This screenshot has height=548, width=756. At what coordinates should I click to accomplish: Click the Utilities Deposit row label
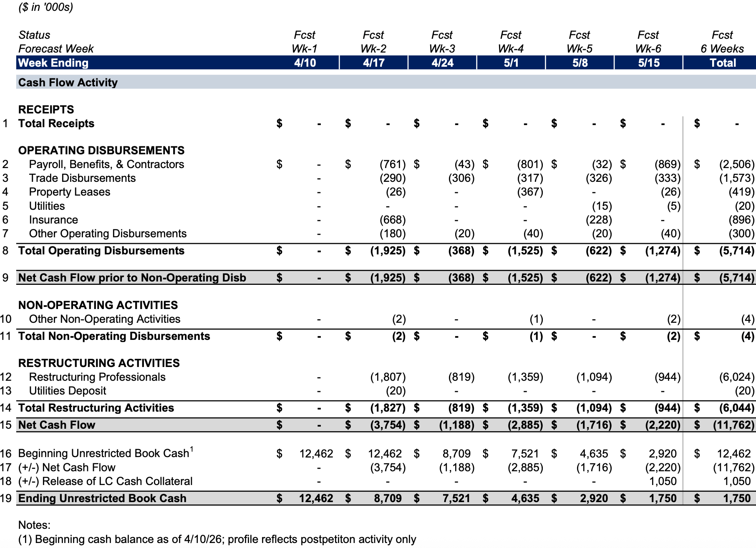point(68,391)
